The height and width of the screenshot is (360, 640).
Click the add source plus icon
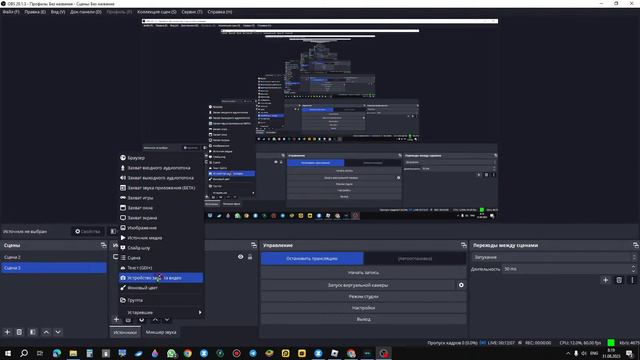[x=116, y=320]
